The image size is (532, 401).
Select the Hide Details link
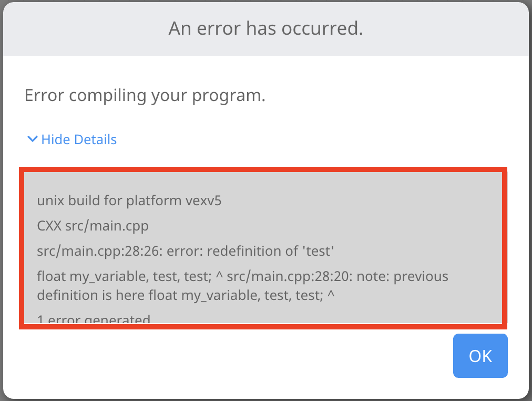tap(78, 139)
